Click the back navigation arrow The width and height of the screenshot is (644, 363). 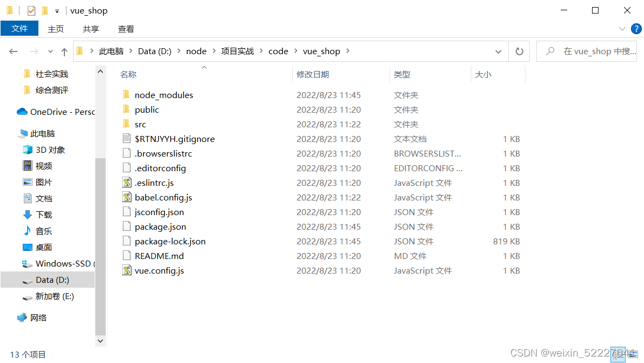14,51
